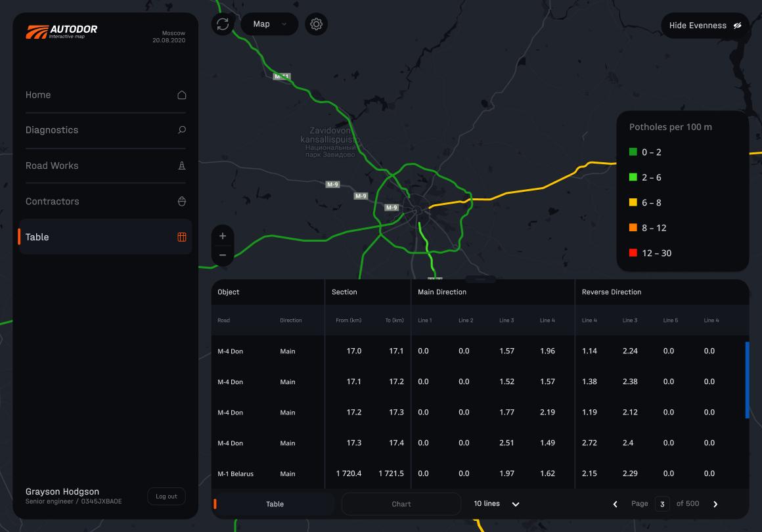Click the red 12 – 30 legend swatch

[x=633, y=253]
